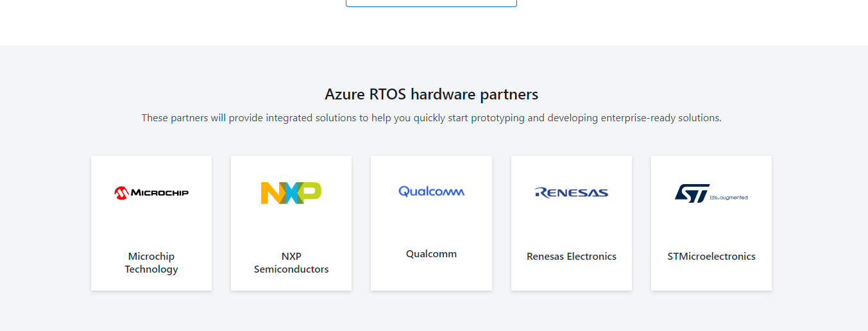
Task: Click the partners description sentence
Action: (431, 118)
